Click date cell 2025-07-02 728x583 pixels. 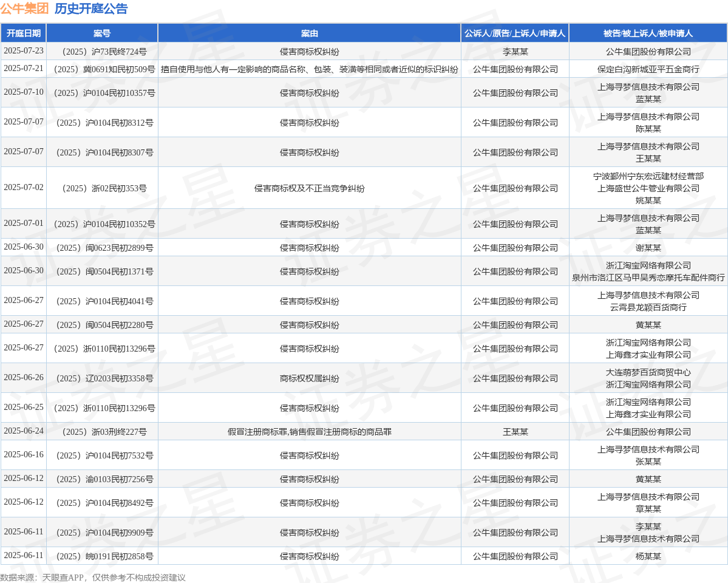24,187
